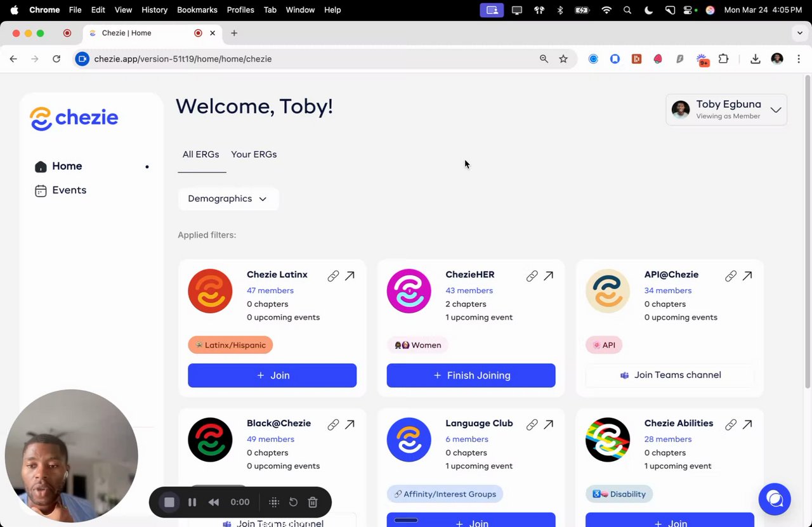
Task: Copy link icon for Chezie Abilities
Action: click(731, 425)
